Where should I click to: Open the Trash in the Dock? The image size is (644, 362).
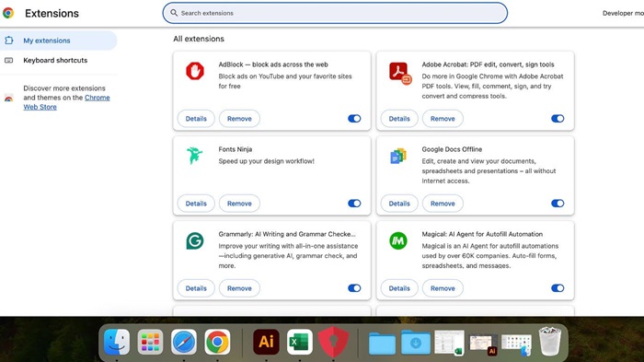[x=550, y=341]
